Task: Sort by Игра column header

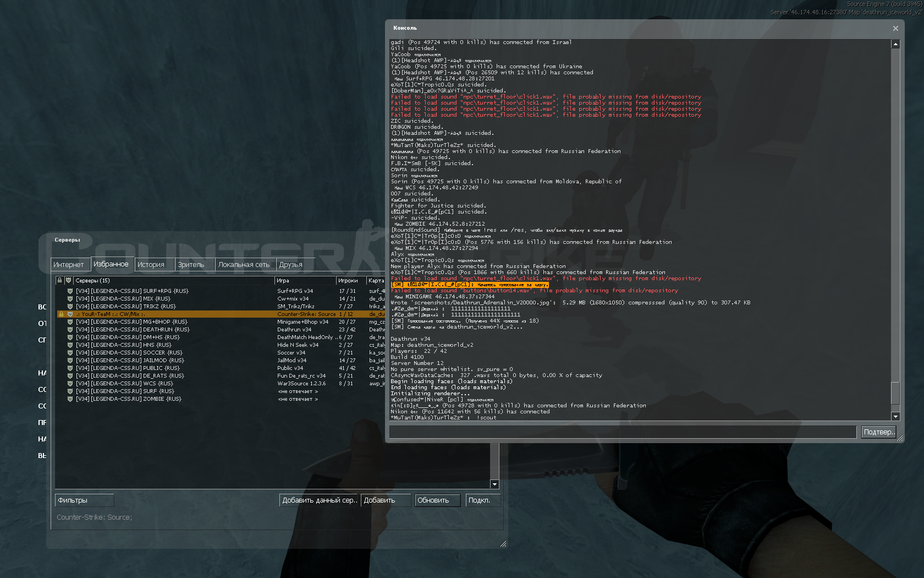Action: point(305,280)
